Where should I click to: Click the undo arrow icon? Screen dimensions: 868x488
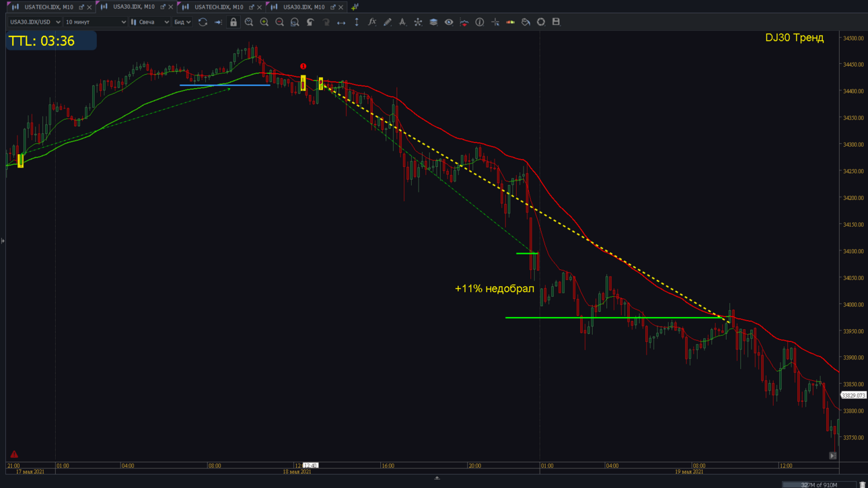point(310,22)
